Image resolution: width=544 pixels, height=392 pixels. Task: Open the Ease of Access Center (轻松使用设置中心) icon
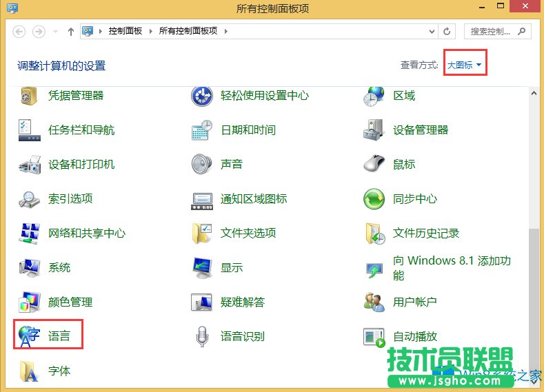click(201, 96)
